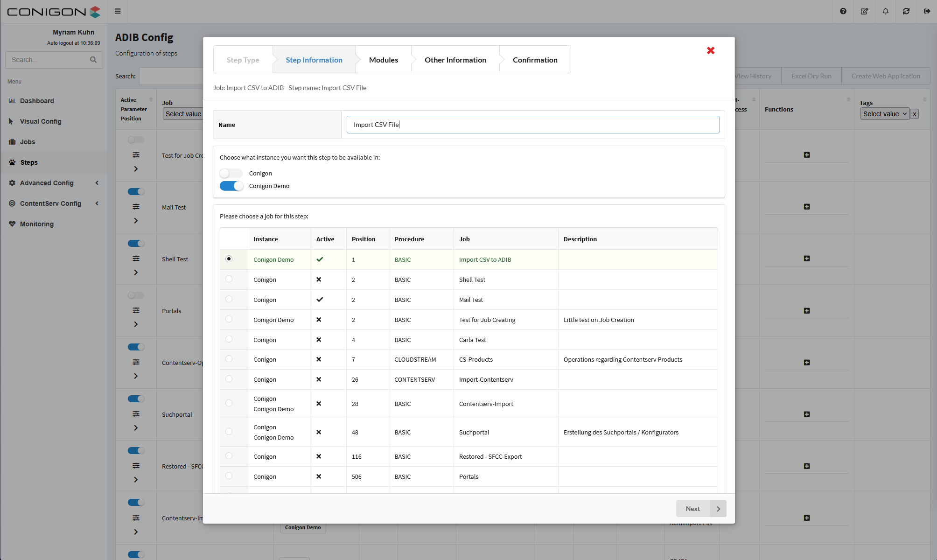Image resolution: width=937 pixels, height=560 pixels.
Task: Click the refresh sync icon in header
Action: tap(906, 11)
